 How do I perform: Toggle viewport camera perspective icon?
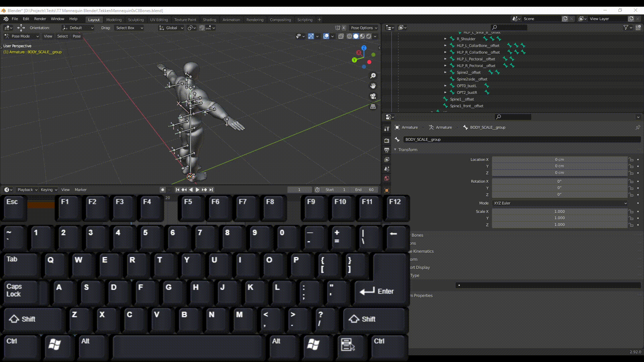373,96
